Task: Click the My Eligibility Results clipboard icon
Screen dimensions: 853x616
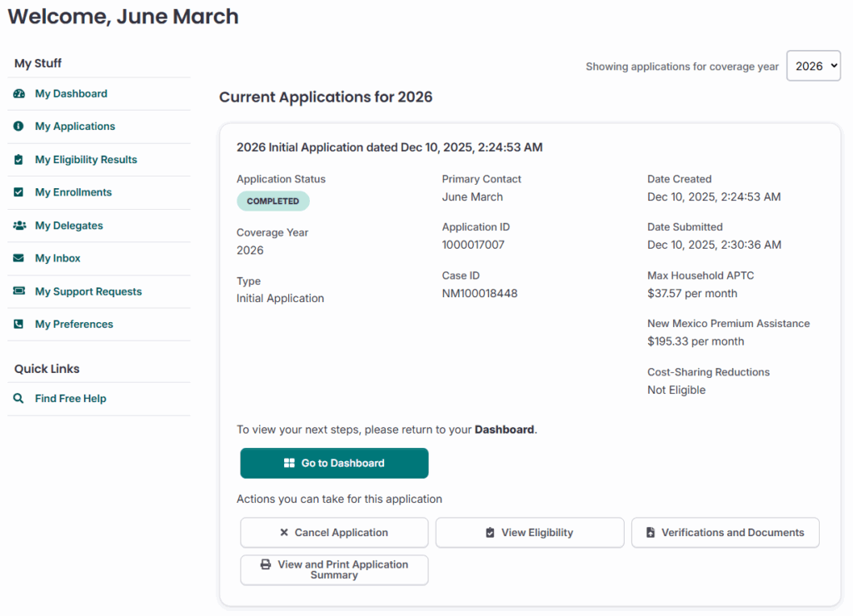Action: tap(19, 160)
